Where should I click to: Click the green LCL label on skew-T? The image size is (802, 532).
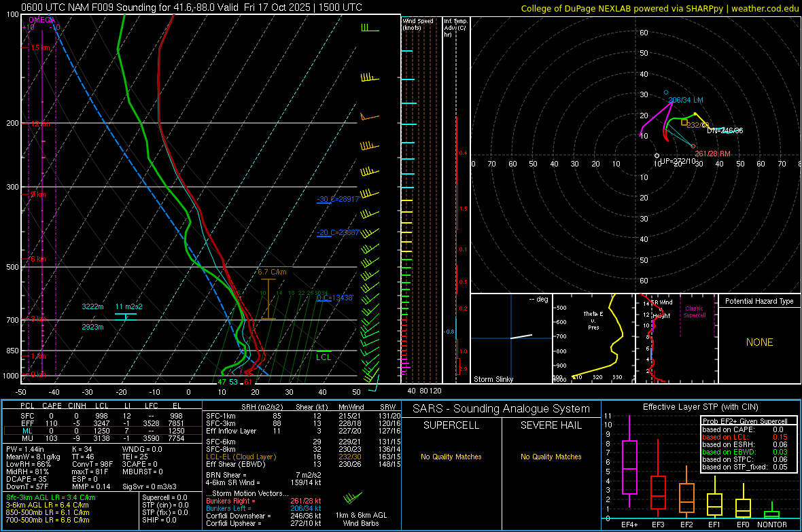tap(324, 357)
